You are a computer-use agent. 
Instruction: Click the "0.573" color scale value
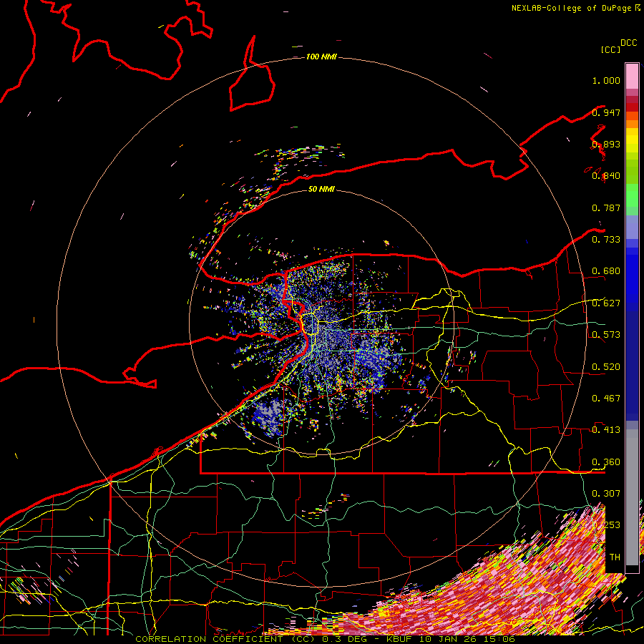[606, 334]
